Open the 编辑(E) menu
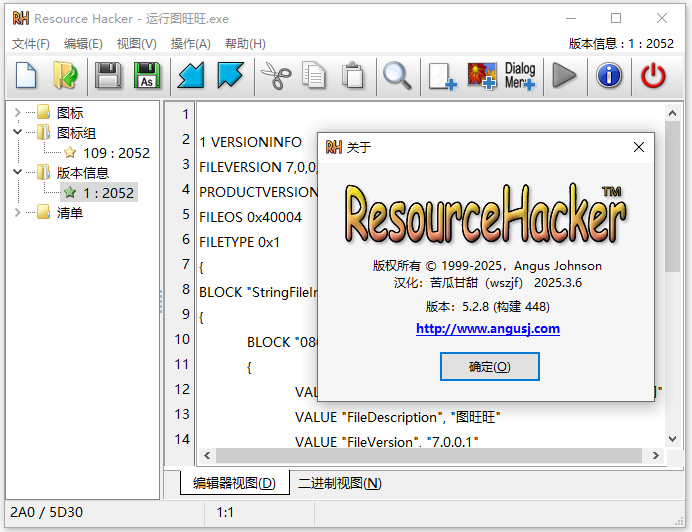 tap(83, 44)
